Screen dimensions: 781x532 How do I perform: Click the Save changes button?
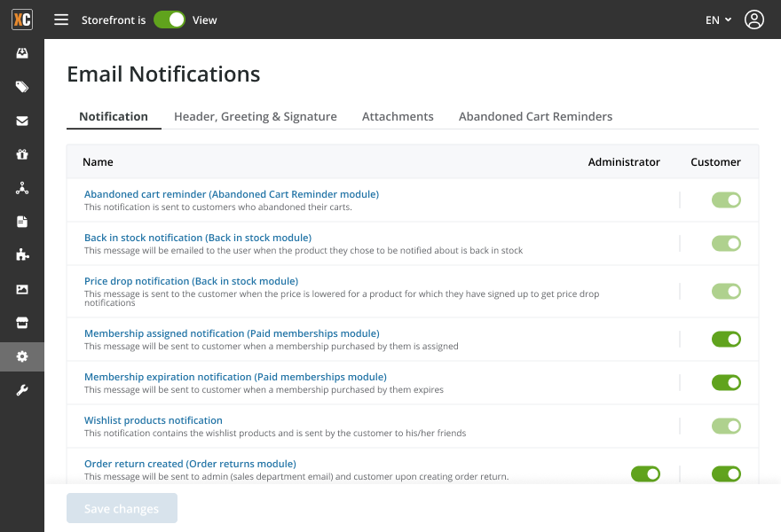click(x=122, y=509)
